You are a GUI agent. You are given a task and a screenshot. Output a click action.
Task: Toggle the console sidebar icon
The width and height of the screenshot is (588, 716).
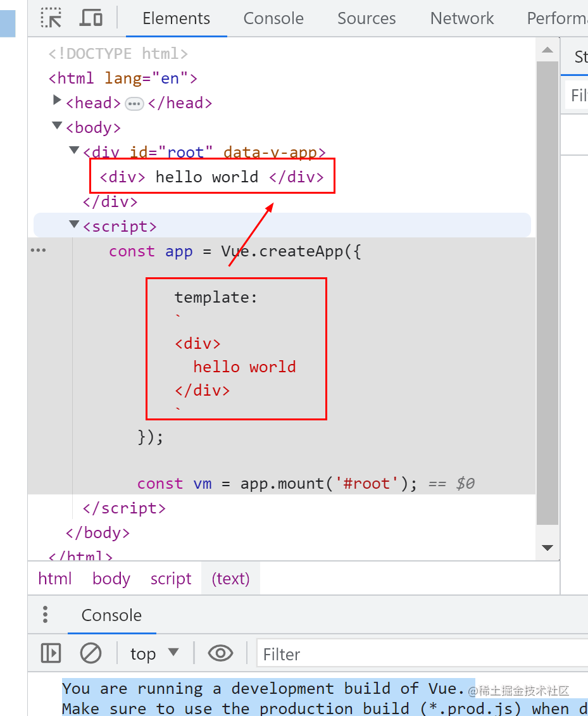(51, 653)
